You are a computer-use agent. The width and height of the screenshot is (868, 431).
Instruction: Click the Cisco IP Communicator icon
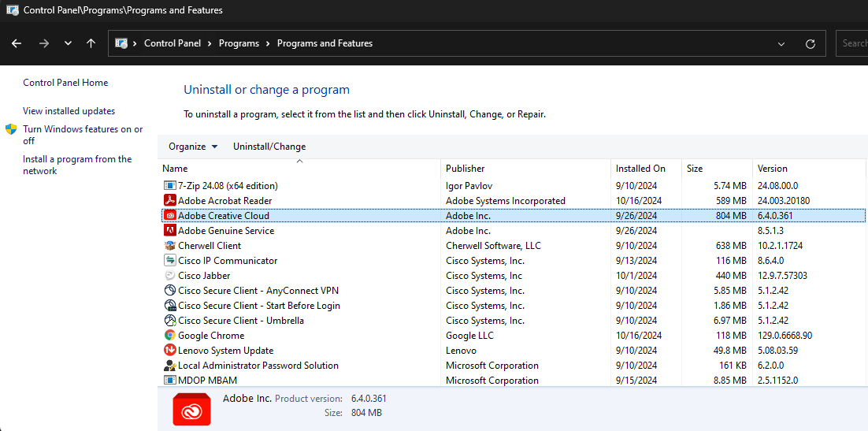(169, 260)
